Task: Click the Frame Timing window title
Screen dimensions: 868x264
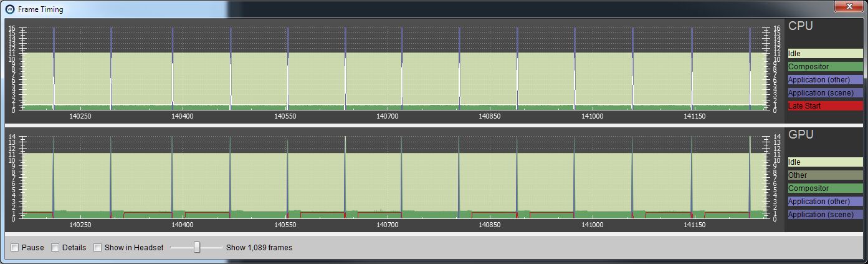Action: 41,10
